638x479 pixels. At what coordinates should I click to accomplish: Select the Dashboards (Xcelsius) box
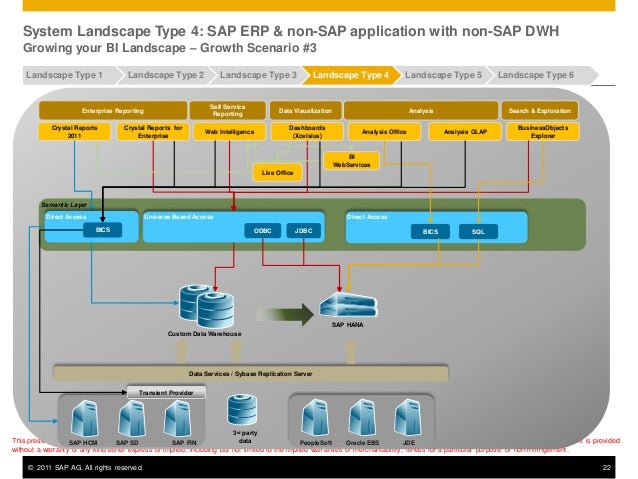coord(307,132)
